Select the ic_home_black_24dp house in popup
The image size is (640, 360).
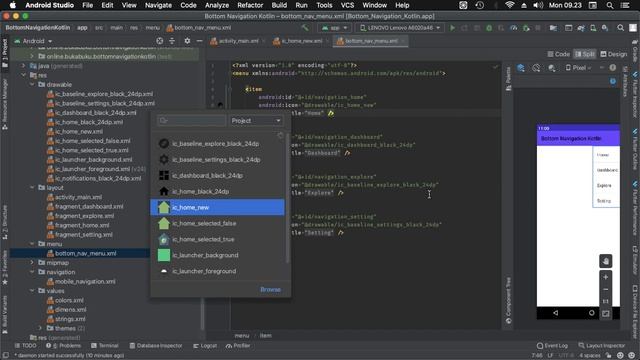coord(218,191)
